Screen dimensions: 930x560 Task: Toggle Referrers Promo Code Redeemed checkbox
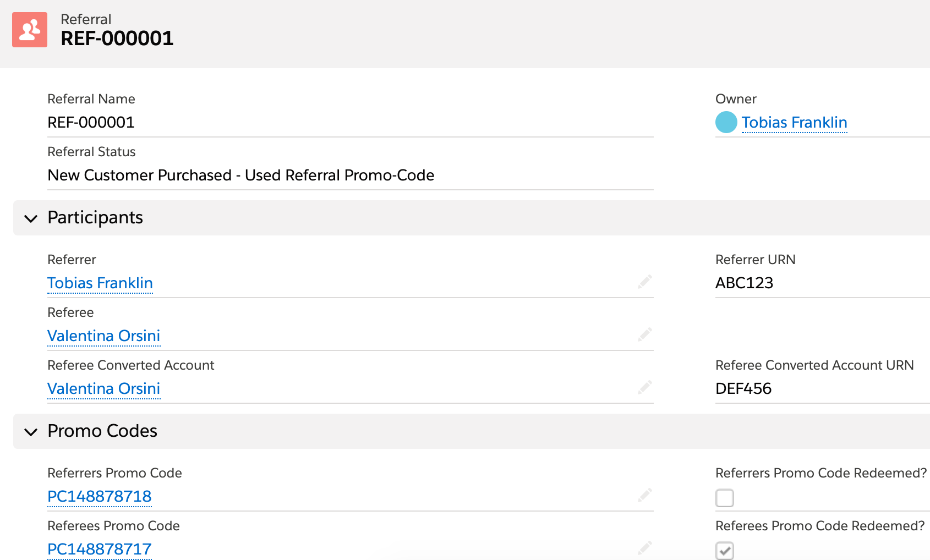(x=725, y=498)
